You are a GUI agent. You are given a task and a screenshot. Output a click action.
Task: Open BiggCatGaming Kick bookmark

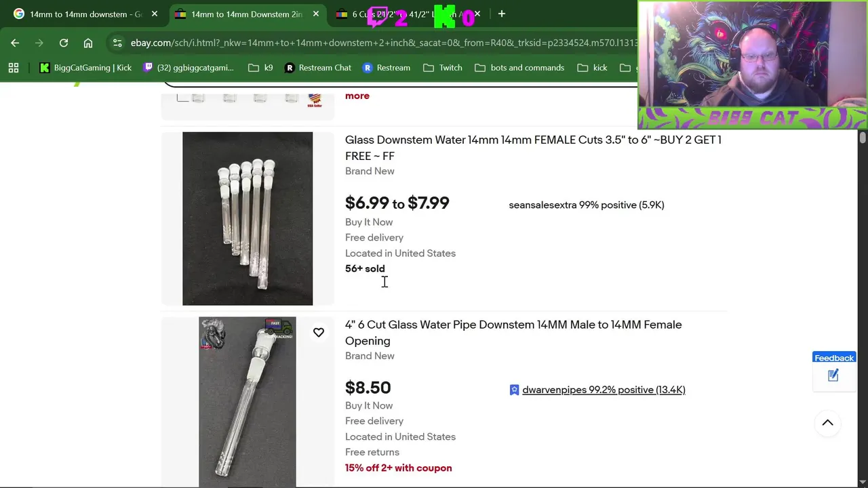(x=85, y=68)
